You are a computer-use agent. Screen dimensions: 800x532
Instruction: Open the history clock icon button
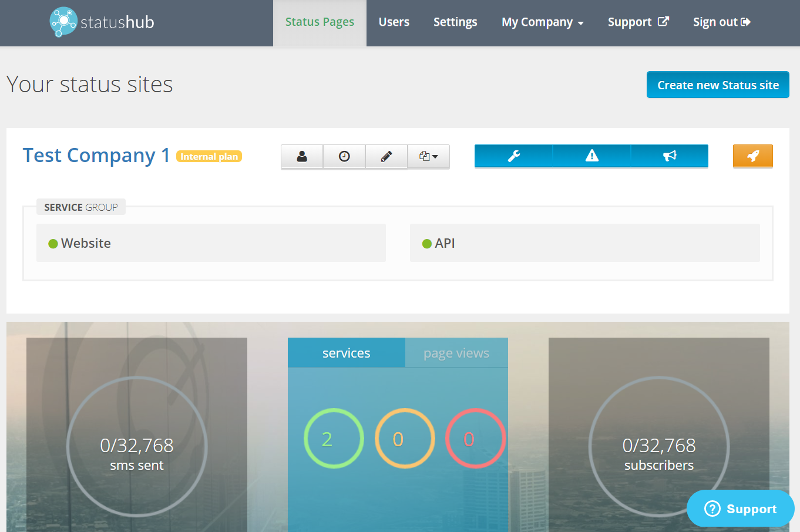(344, 156)
